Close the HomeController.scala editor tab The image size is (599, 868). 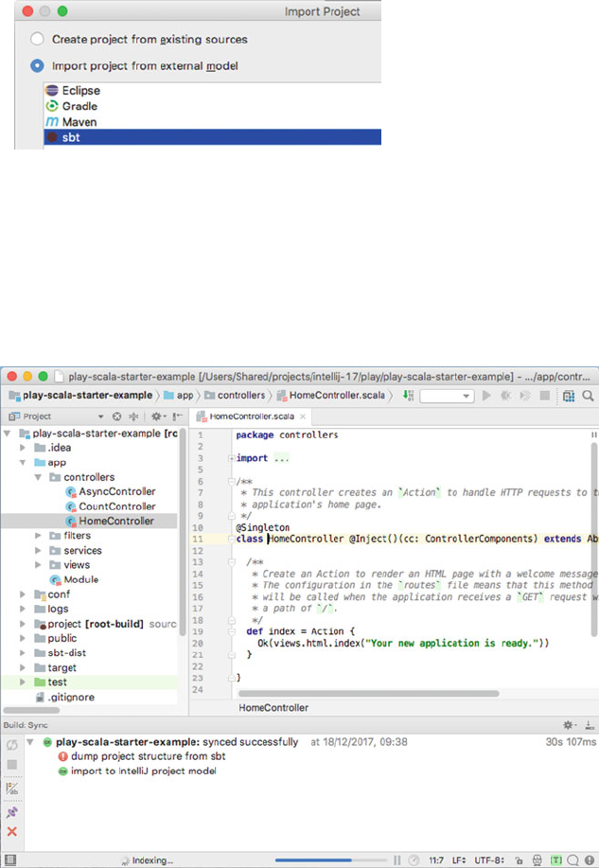303,416
